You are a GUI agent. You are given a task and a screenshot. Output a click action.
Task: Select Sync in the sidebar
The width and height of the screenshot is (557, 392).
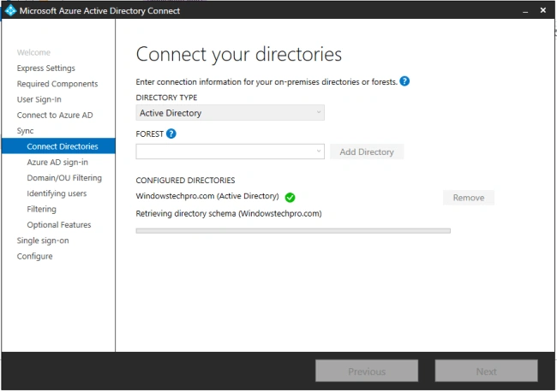tap(25, 131)
